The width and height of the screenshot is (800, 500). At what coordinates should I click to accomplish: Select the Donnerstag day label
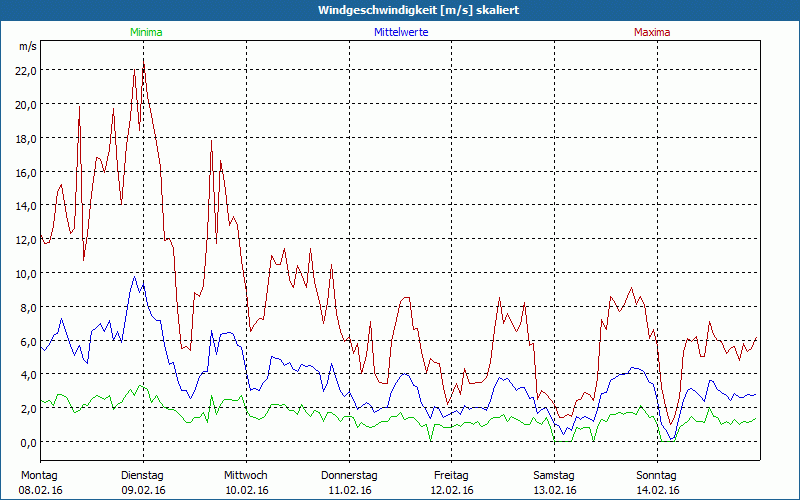[x=349, y=475]
